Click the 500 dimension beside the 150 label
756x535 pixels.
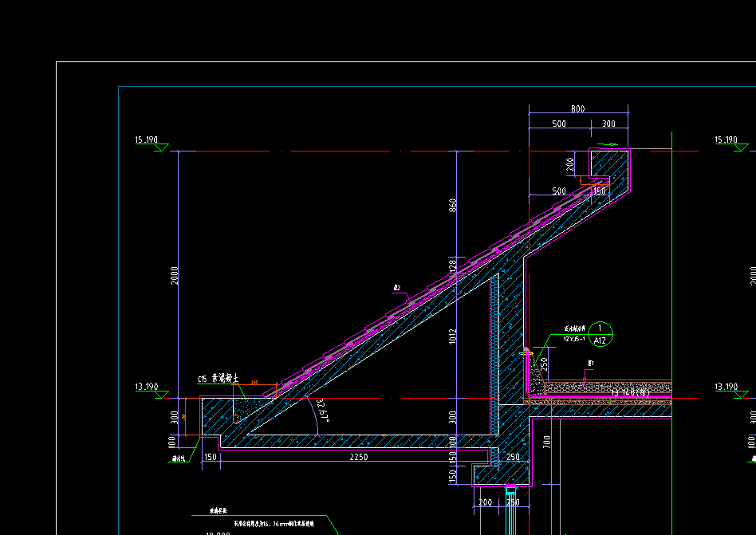(x=559, y=191)
